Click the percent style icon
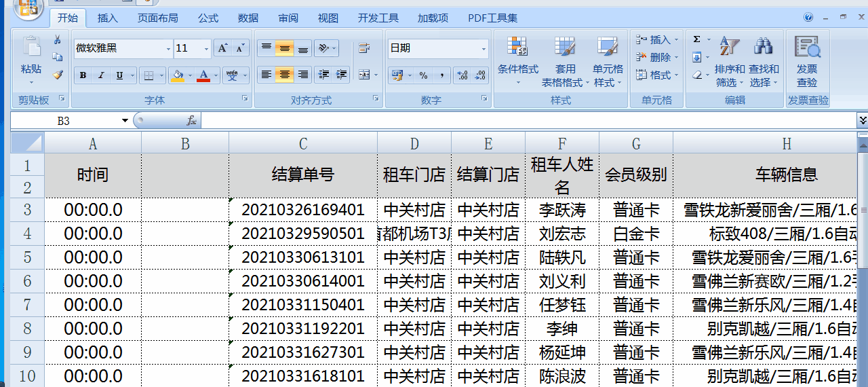 coord(423,75)
